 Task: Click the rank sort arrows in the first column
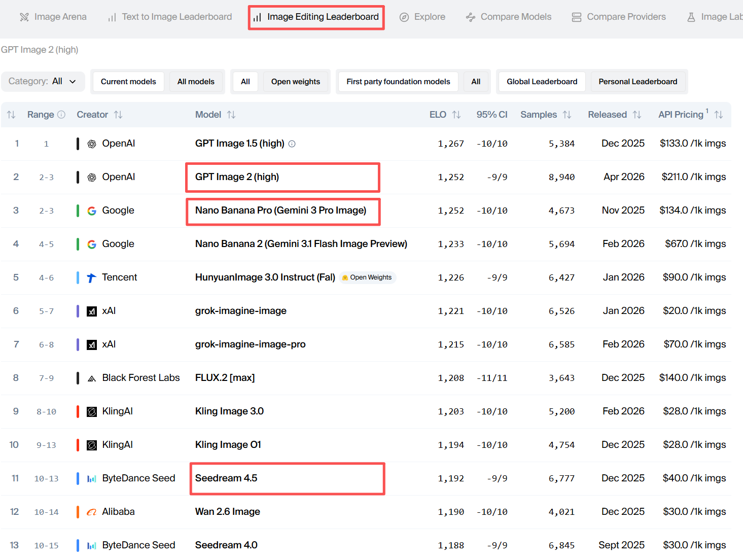point(11,115)
